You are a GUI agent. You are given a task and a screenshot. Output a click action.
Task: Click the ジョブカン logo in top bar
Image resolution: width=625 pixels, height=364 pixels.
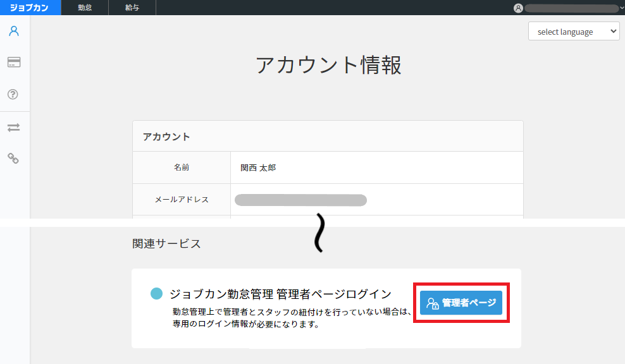(30, 8)
